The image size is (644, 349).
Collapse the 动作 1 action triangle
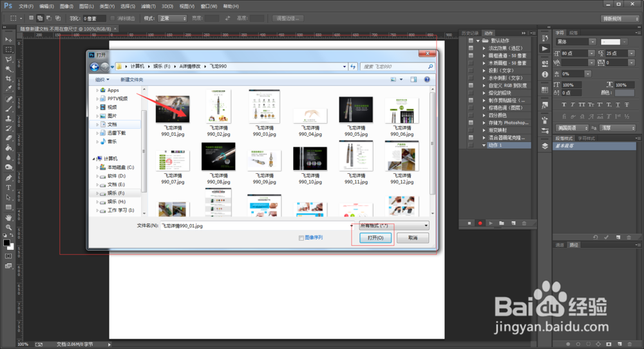tap(484, 146)
